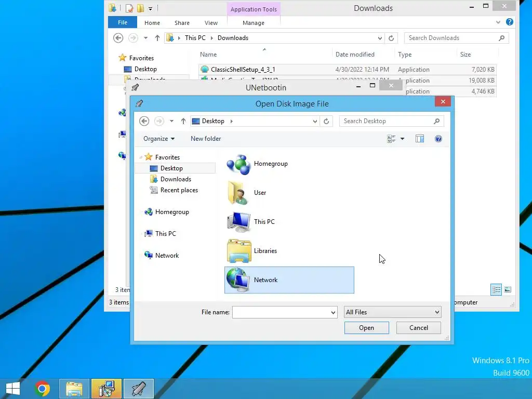
Task: Open the installer taskbar icon next to Explorer
Action: click(x=107, y=389)
